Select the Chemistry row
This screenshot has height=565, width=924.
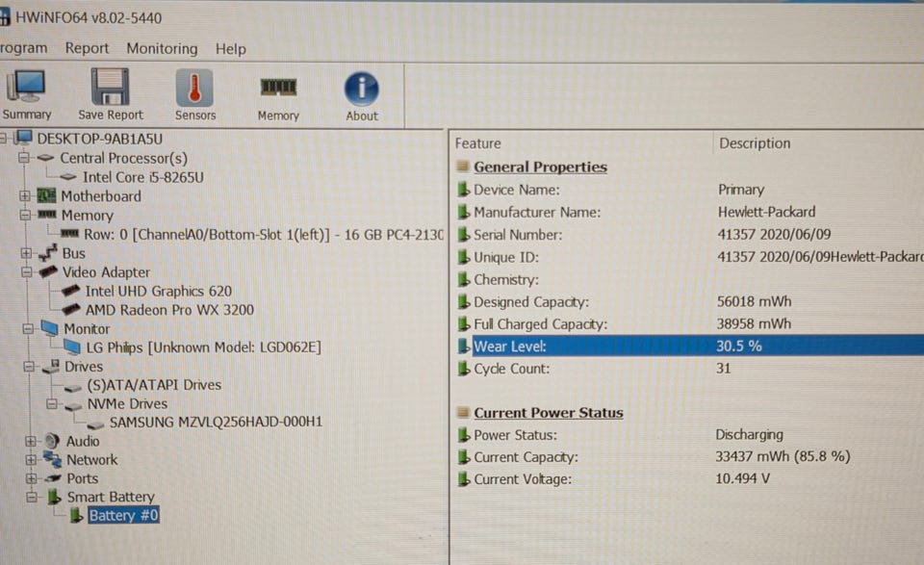690,279
